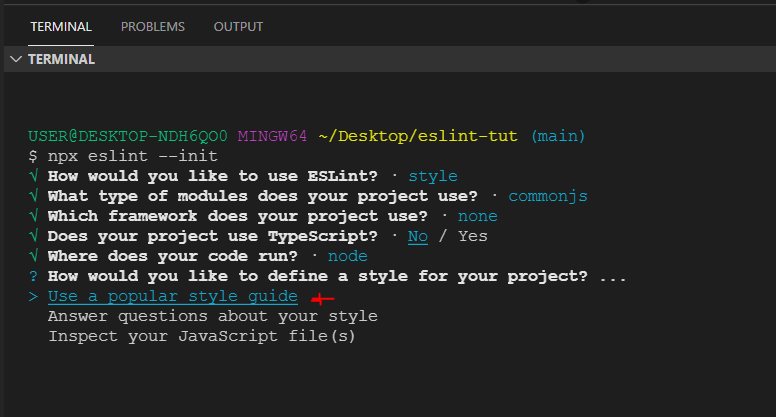Viewport: 776px width, 417px height.
Task: Click the "~/Desktop/eslint-tut" path in prompt
Action: (418, 136)
